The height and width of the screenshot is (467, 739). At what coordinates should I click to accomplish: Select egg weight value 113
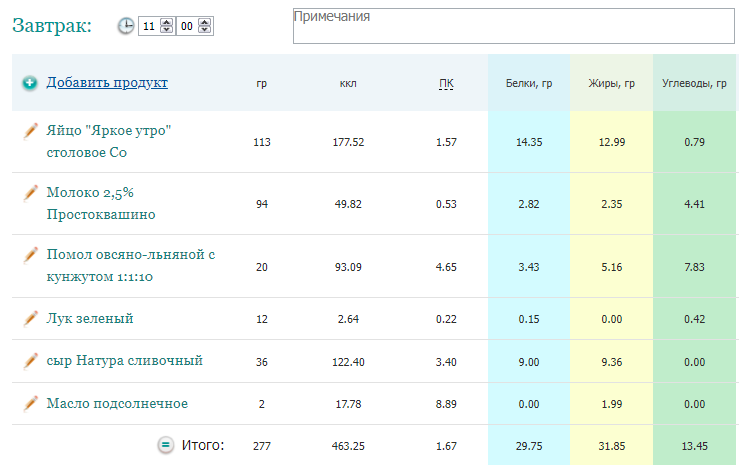pos(262,142)
